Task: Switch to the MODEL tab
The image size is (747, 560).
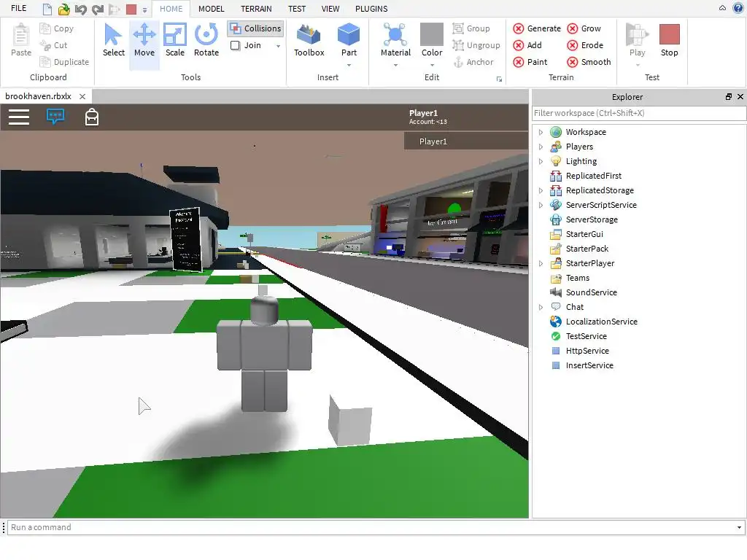Action: [x=211, y=9]
